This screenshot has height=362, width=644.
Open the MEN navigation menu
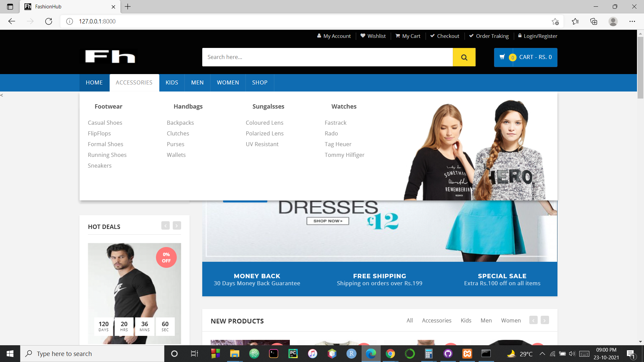tap(198, 82)
